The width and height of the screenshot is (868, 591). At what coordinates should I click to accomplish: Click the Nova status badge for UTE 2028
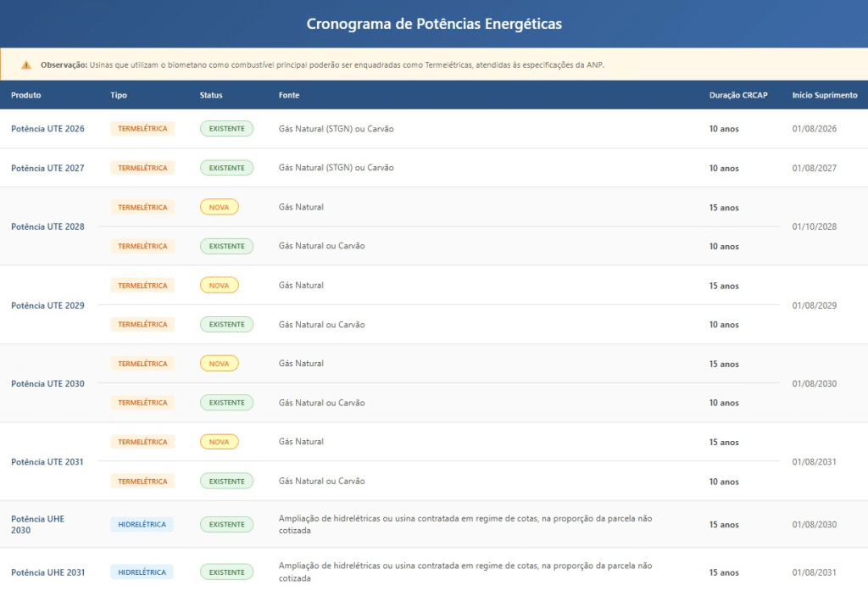pyautogui.click(x=219, y=207)
